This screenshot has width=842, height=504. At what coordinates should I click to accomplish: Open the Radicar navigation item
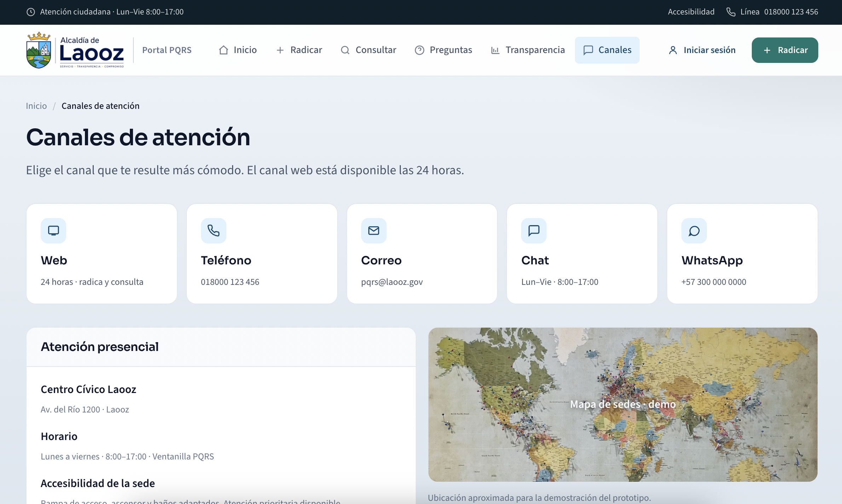tap(299, 50)
